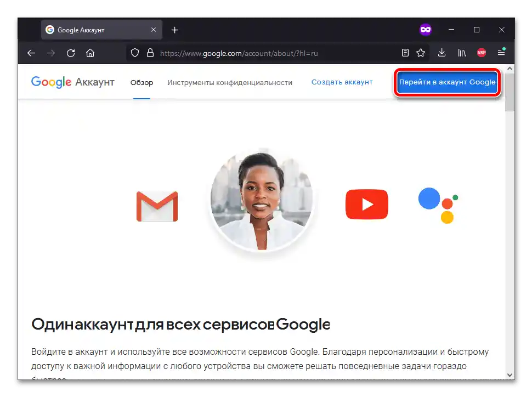Reload the page with the refresh icon

[x=71, y=53]
